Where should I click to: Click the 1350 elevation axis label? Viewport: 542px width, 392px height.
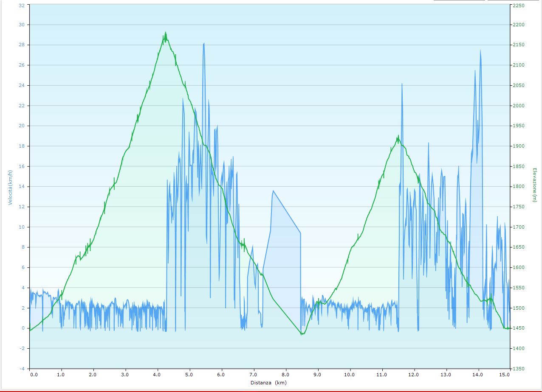tap(518, 369)
